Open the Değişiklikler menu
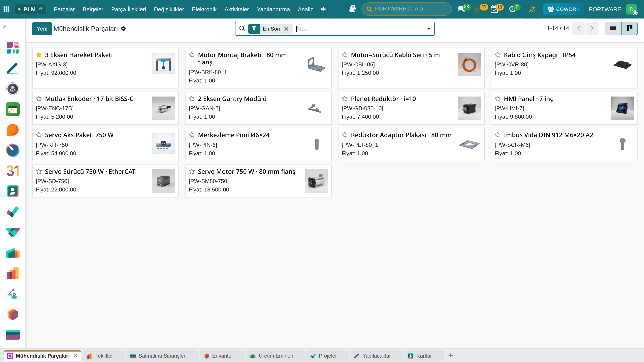Viewport: 644px width, 362px height. click(169, 9)
